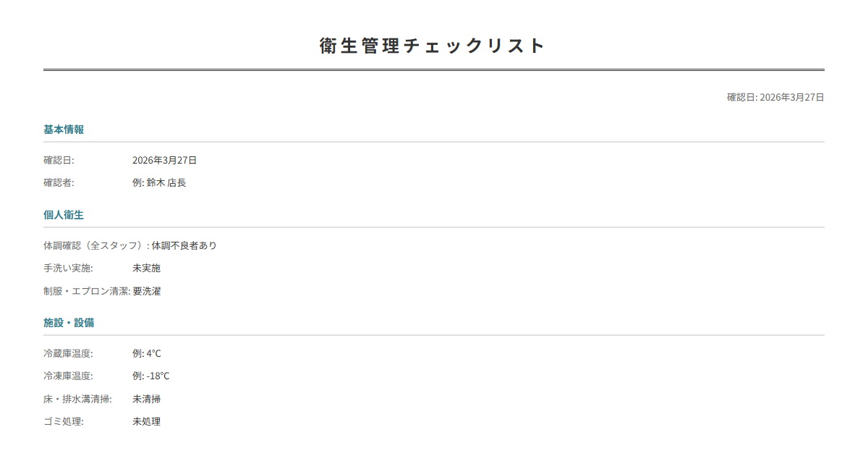Viewport: 868px width, 456px height.
Task: Select the 例: 鈴木 店長 value
Action: (x=159, y=182)
